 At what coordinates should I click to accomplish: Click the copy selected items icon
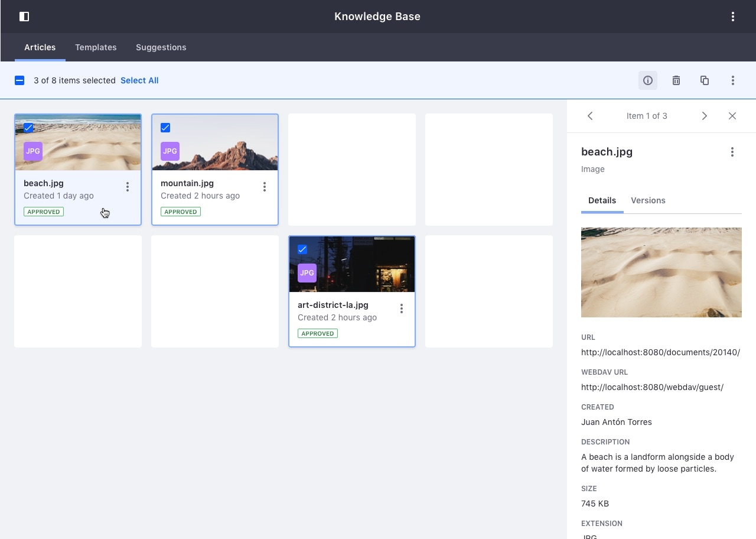coord(704,80)
